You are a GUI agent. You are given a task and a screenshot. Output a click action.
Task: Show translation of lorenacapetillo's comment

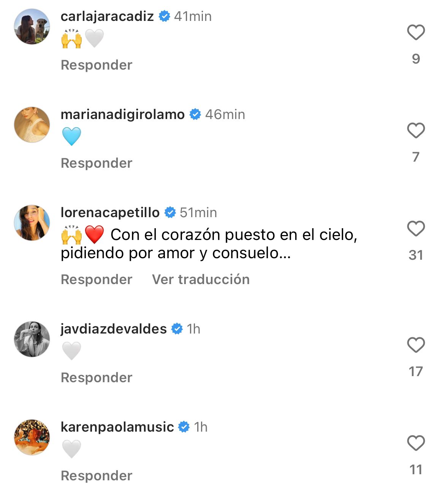tap(201, 280)
